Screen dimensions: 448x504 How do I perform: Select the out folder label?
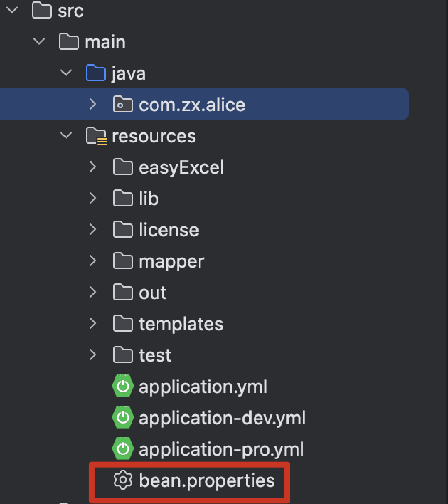153,293
